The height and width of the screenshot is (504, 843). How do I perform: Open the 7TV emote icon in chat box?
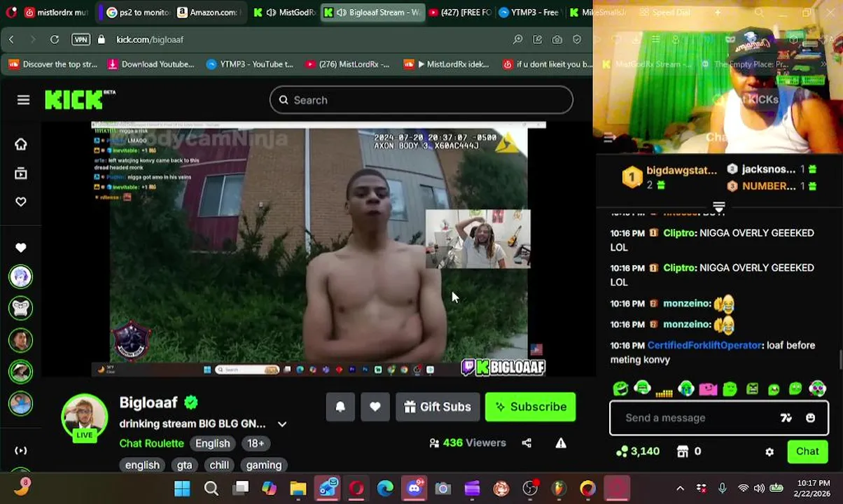pyautogui.click(x=786, y=418)
